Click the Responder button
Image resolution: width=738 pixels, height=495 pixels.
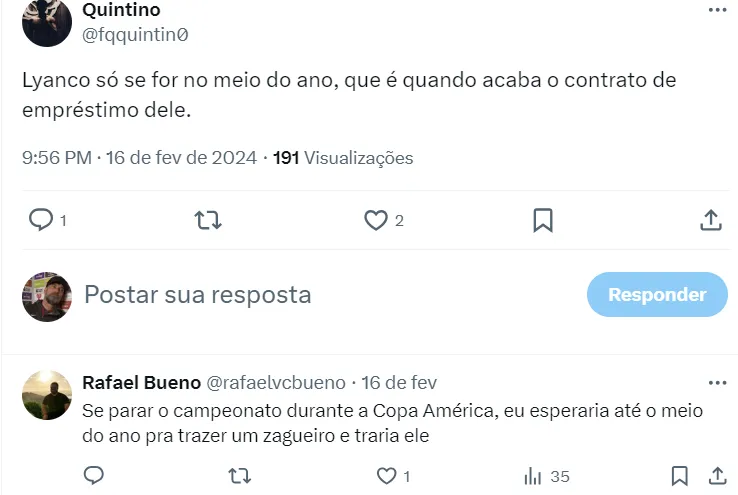click(x=657, y=295)
